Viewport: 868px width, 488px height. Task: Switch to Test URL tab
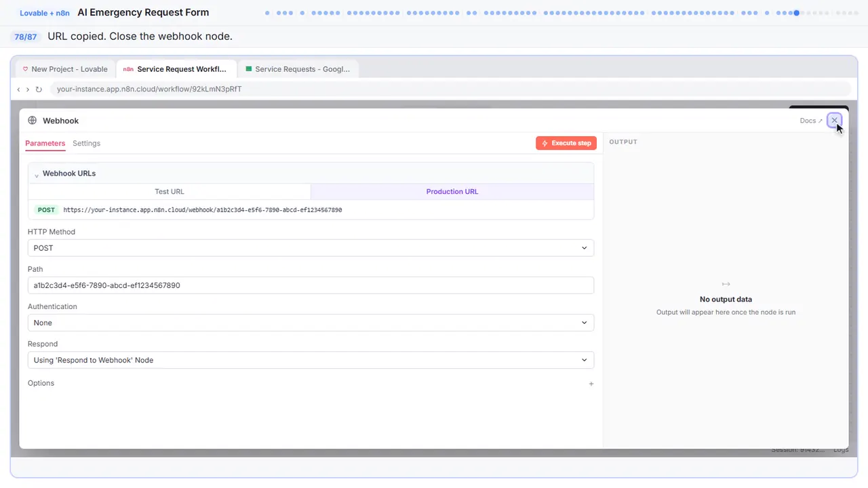170,192
